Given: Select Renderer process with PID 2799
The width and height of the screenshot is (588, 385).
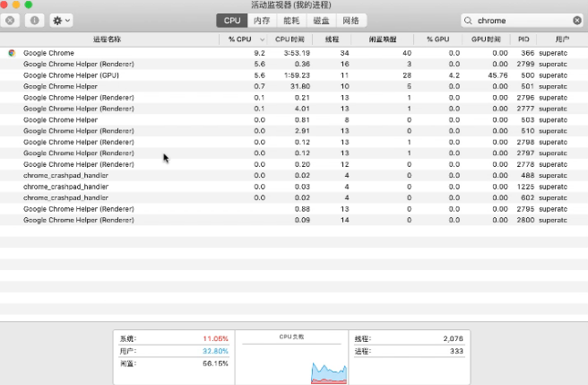Looking at the screenshot, I should click(x=294, y=65).
